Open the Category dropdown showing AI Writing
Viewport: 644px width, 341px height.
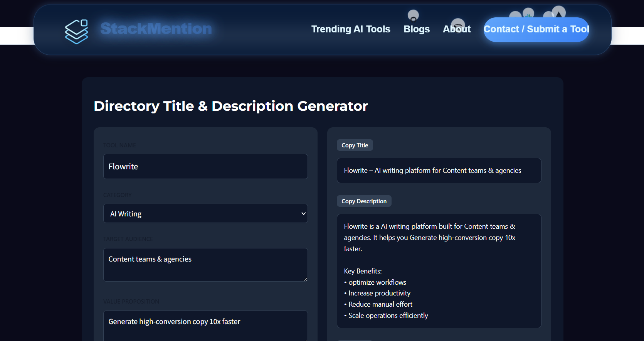(205, 214)
